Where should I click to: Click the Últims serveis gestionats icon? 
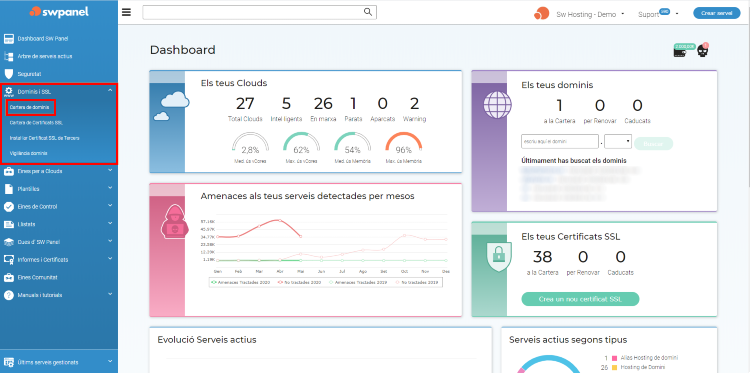(8, 362)
